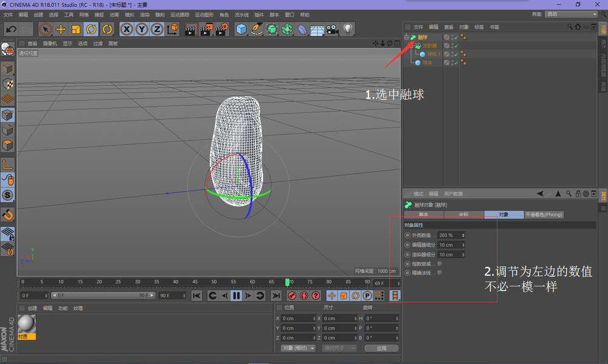Screen dimensions: 608x364
Task: Select the 发射器 object row
Action: click(429, 45)
